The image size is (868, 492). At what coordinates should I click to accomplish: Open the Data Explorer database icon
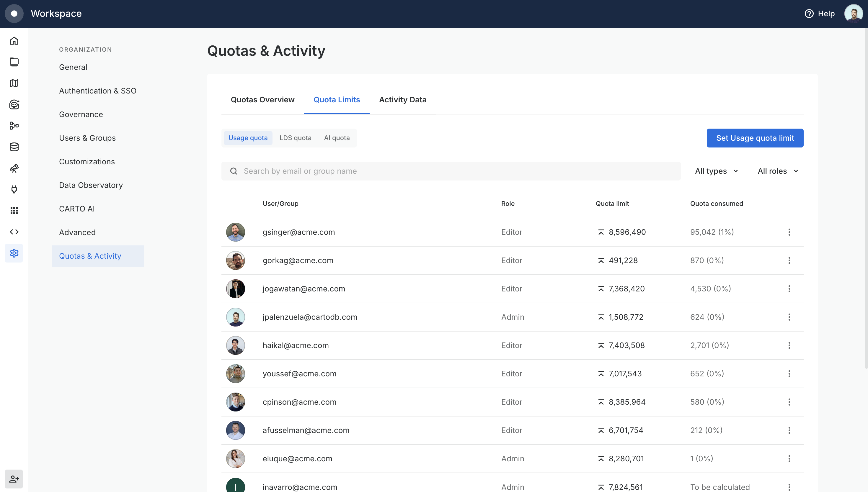pos(14,147)
